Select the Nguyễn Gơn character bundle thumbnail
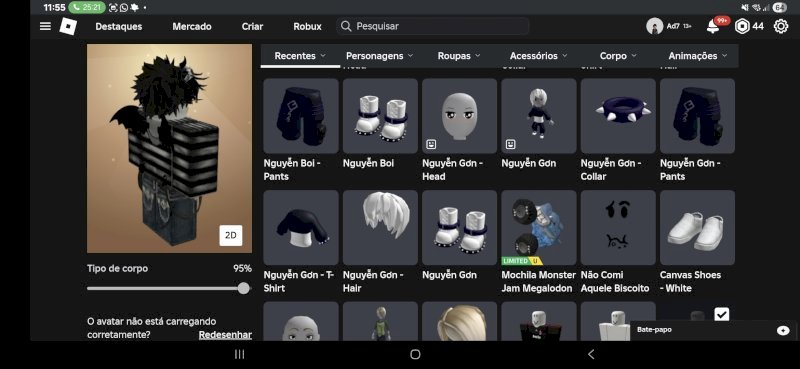Viewport: 800px width, 369px height. click(539, 116)
